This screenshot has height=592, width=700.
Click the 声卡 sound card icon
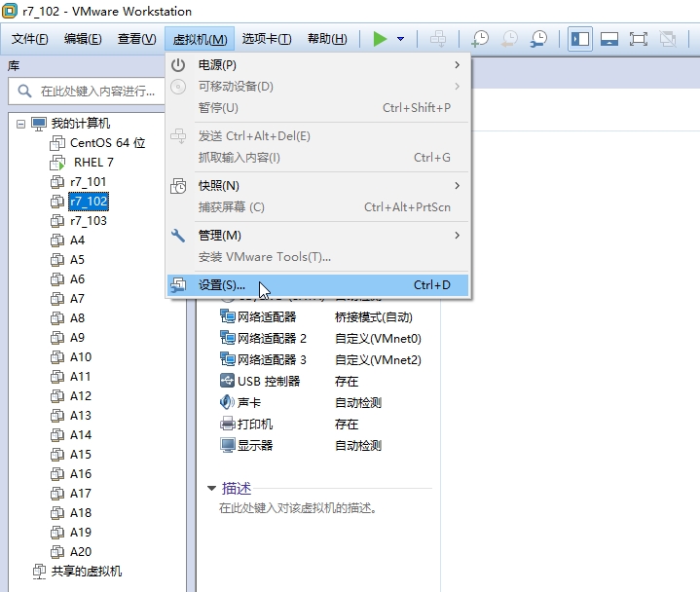point(227,402)
